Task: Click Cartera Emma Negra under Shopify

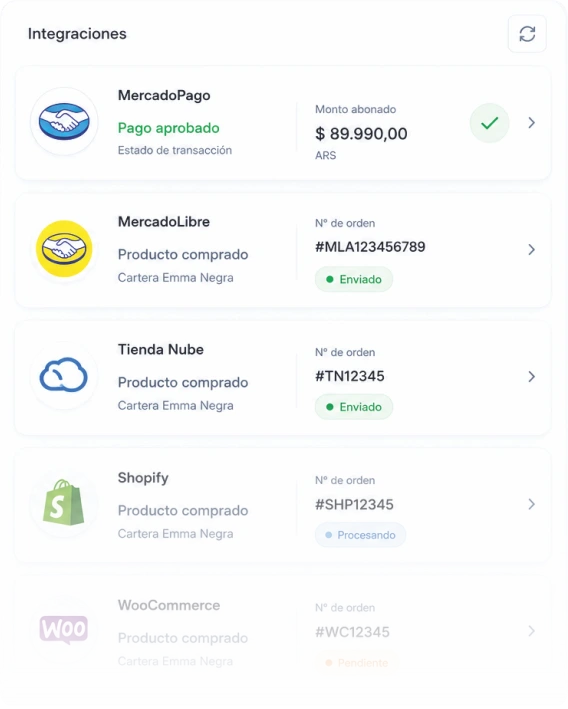Action: [175, 534]
